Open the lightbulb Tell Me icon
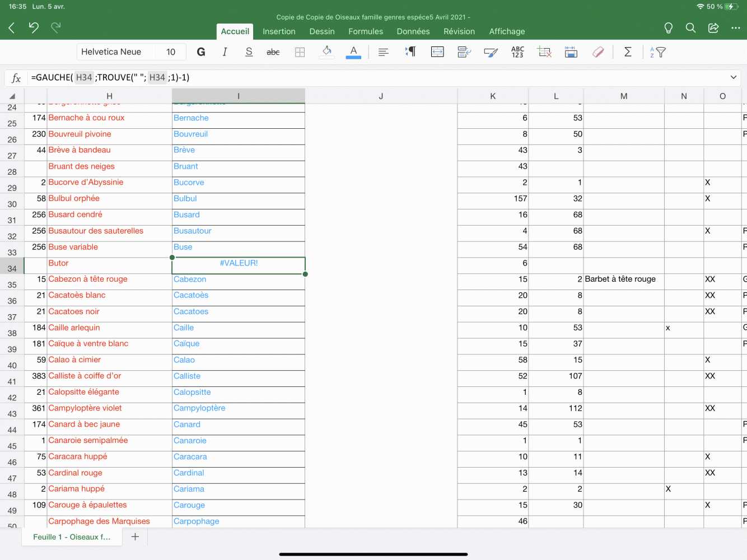Image resolution: width=747 pixels, height=560 pixels. (668, 28)
